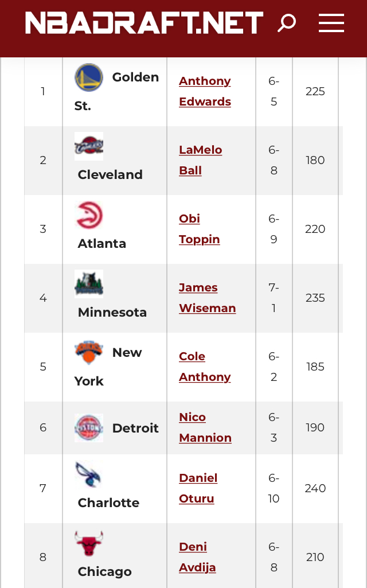Screen dimensions: 367x588
Task: Open Anthony Edwards player profile link
Action: [x=205, y=91]
